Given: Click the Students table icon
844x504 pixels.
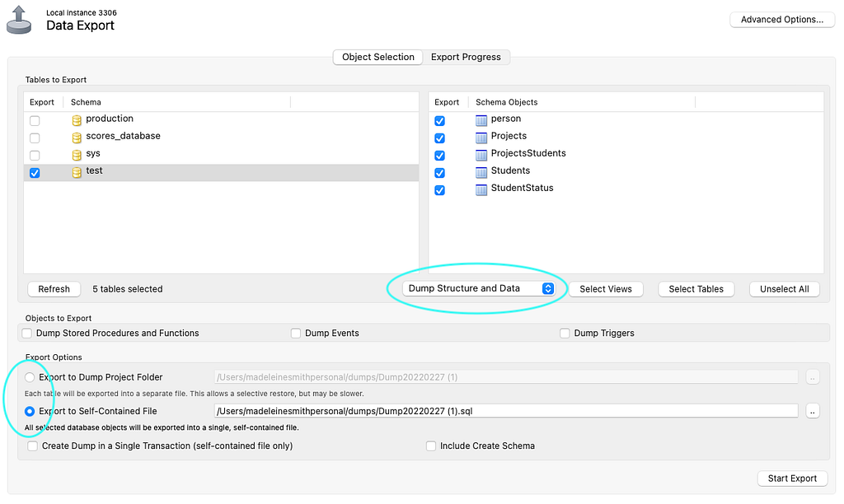Looking at the screenshot, I should coord(481,173).
